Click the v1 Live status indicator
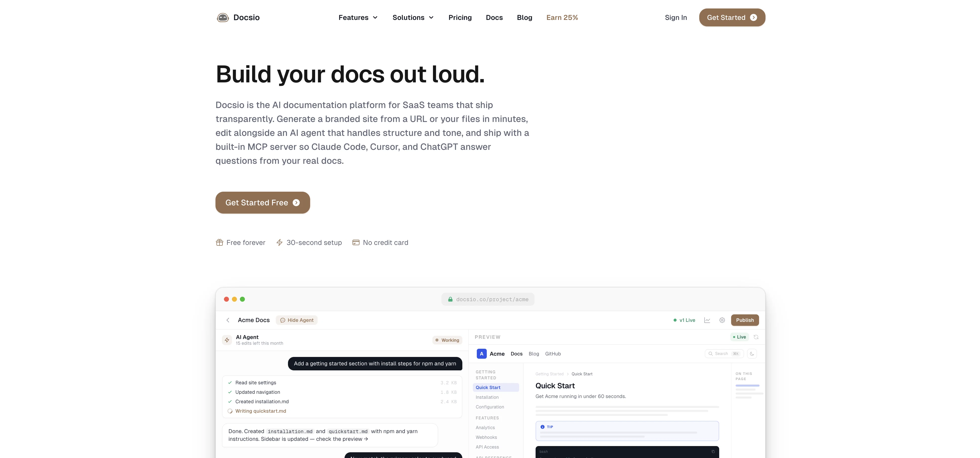Viewport: 980px width, 458px height. 684,320
